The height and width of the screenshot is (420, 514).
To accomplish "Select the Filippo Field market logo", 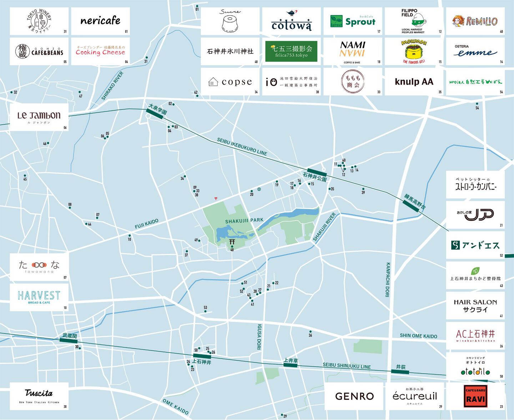I will [414, 21].
